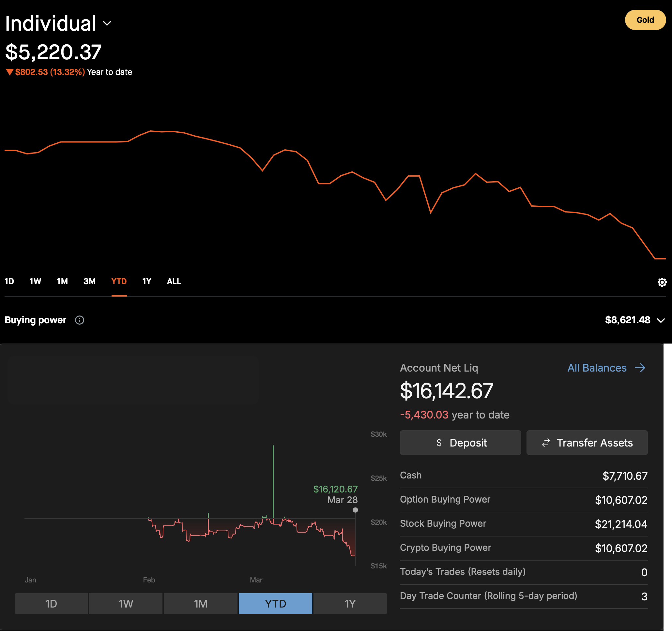Switch top chart to ALL range
The image size is (672, 631).
coord(174,281)
